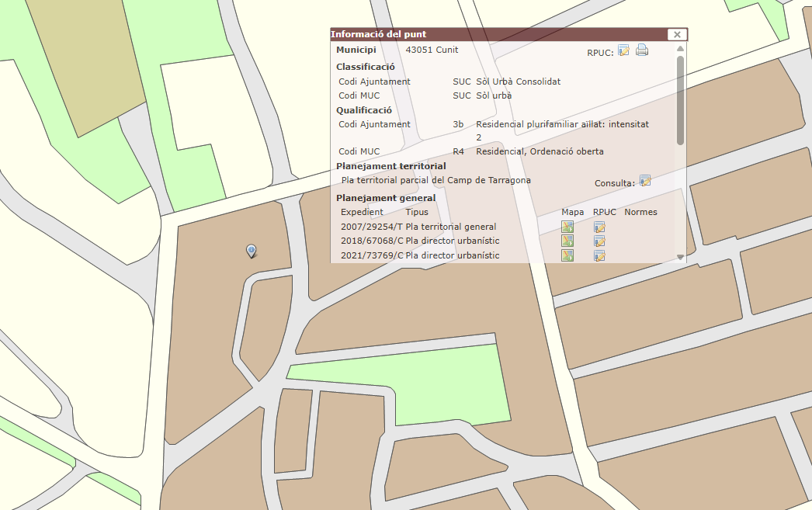Viewport: 812px width, 510px height.
Task: Open RPUC icon for expedient 2018/67068/C
Action: 599,241
